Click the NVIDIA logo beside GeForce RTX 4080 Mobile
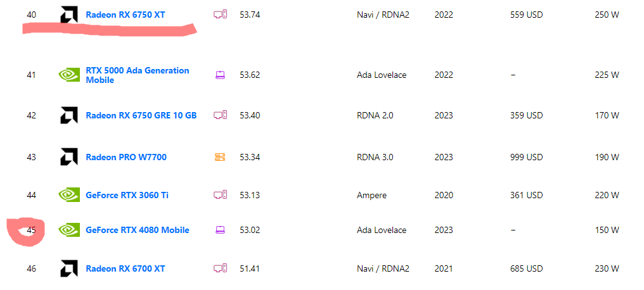This screenshot has width=644, height=290. point(69,230)
